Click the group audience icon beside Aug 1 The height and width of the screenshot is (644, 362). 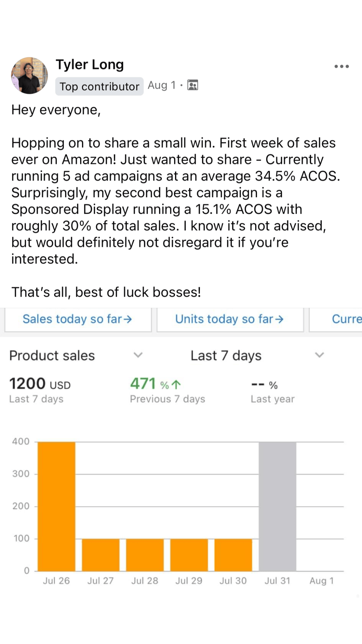click(x=193, y=85)
